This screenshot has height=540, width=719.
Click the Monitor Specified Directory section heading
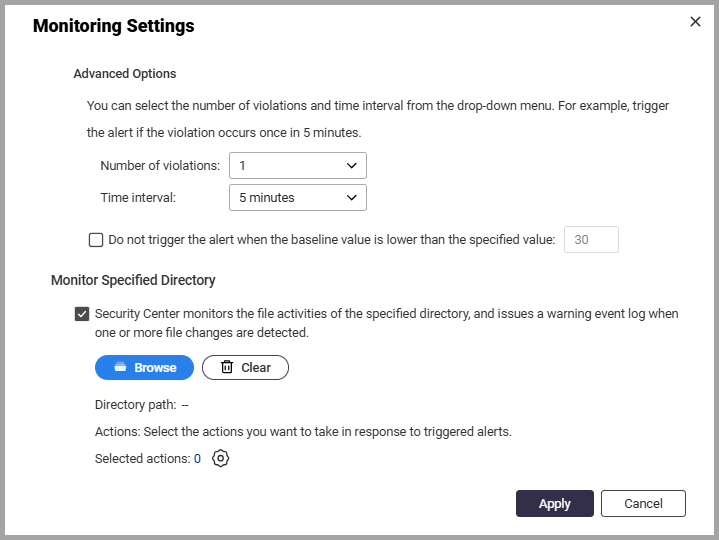coord(133,280)
